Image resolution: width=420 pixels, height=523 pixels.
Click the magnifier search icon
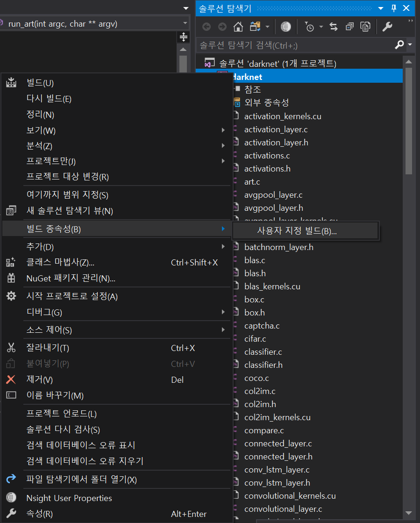(399, 44)
